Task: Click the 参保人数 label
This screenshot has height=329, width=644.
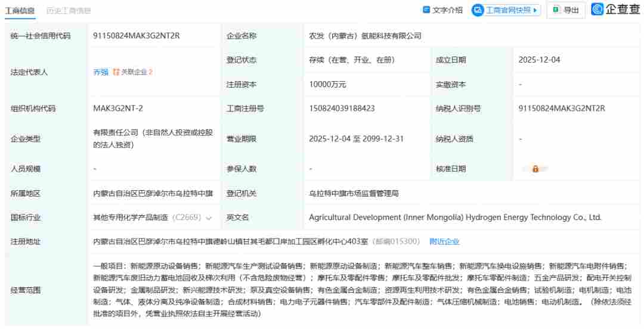Action: click(x=241, y=169)
